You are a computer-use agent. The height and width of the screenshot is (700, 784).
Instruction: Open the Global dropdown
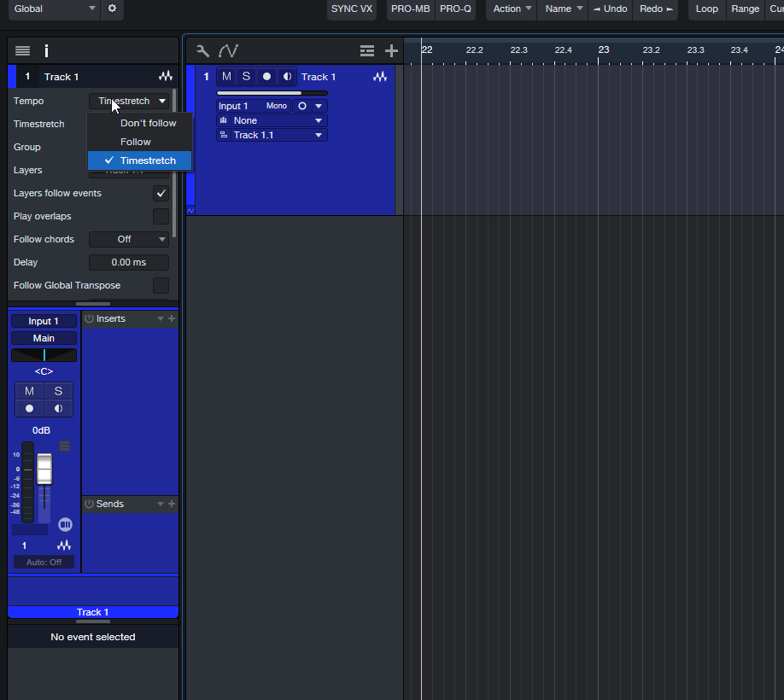pyautogui.click(x=54, y=9)
